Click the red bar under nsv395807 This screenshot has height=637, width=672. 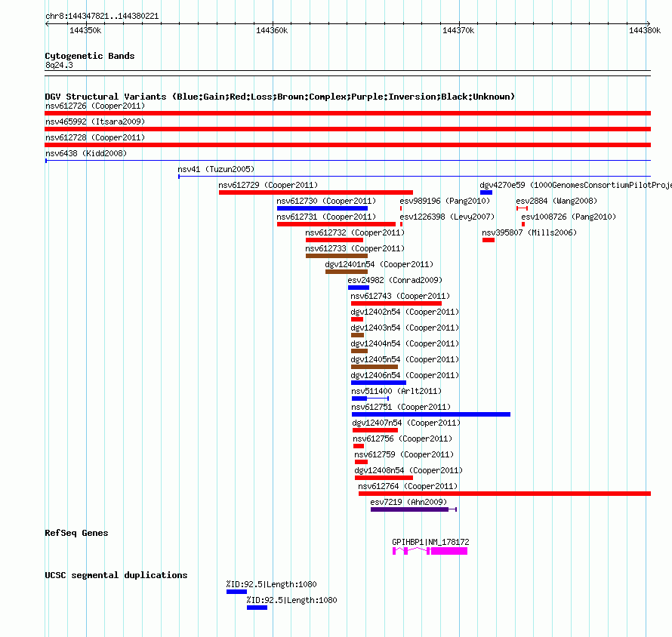[x=489, y=240]
